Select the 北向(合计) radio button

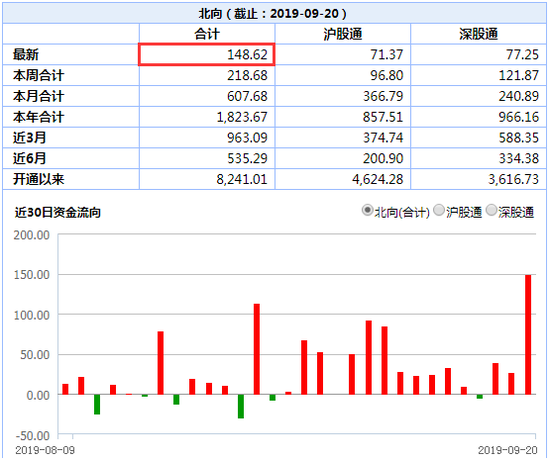click(x=367, y=211)
